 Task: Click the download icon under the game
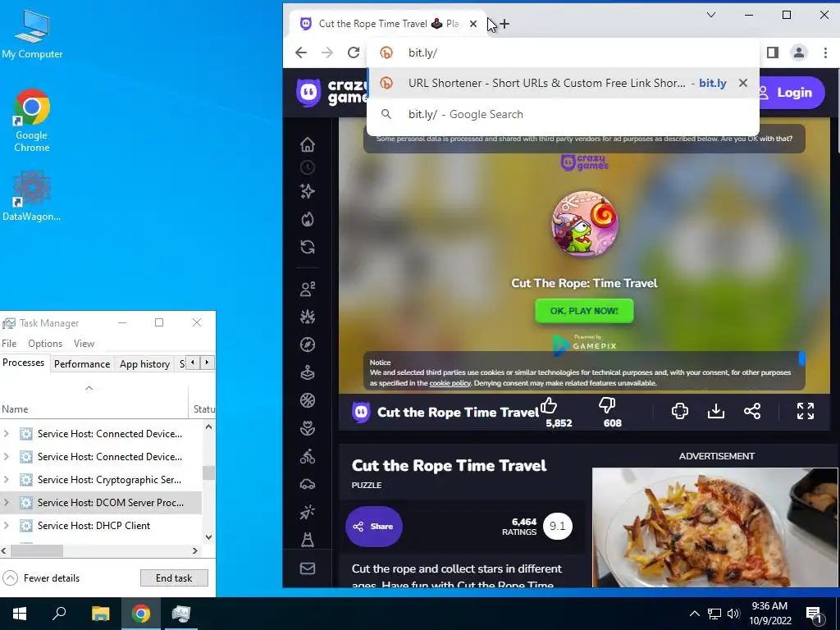pyautogui.click(x=715, y=411)
